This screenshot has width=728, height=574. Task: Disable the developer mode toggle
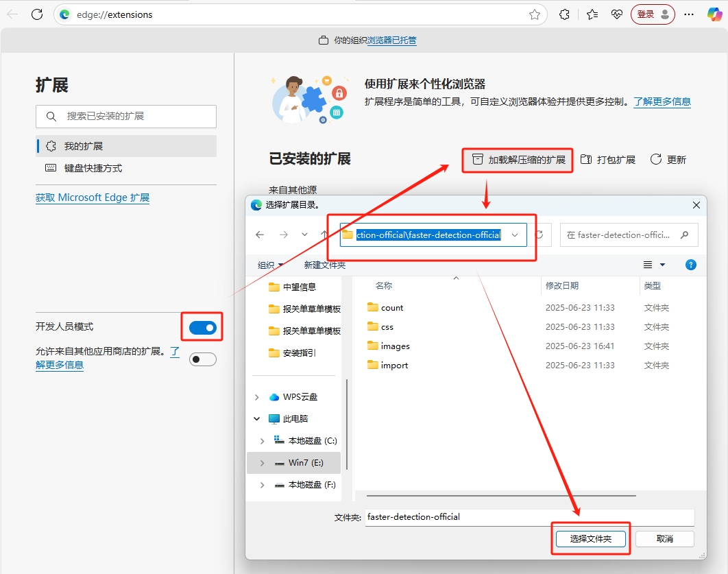(202, 328)
